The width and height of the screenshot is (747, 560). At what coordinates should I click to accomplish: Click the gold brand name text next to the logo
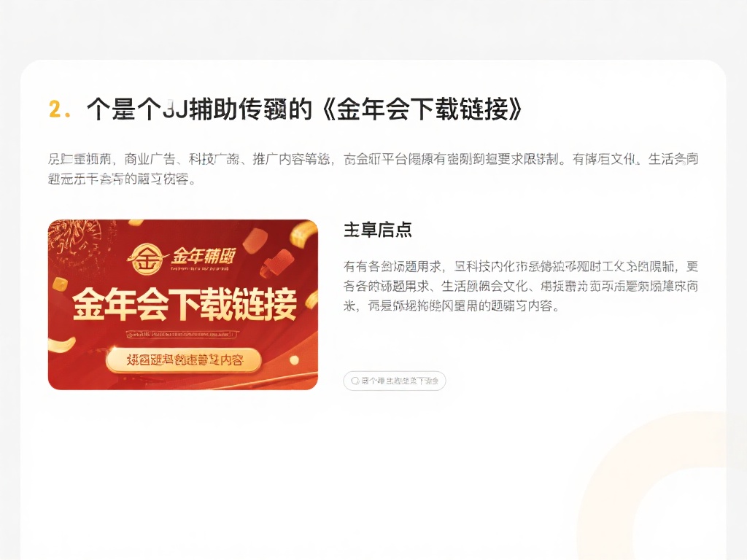pos(204,256)
